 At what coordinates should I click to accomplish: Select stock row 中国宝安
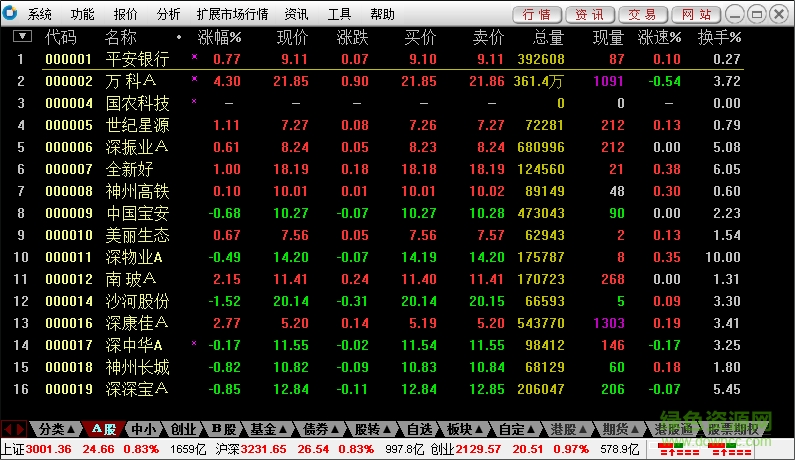click(378, 213)
